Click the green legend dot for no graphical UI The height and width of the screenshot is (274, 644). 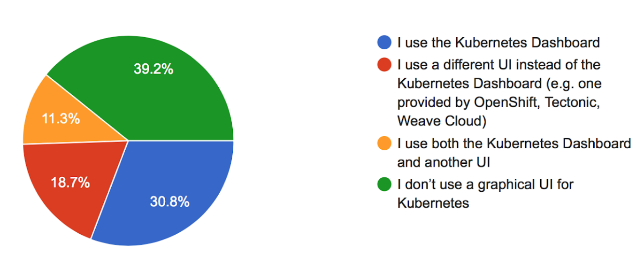tap(384, 184)
